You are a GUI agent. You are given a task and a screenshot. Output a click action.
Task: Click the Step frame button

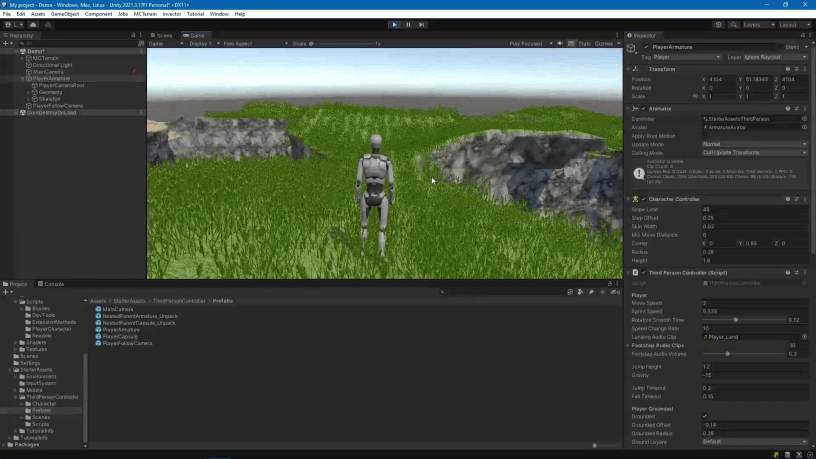point(422,24)
